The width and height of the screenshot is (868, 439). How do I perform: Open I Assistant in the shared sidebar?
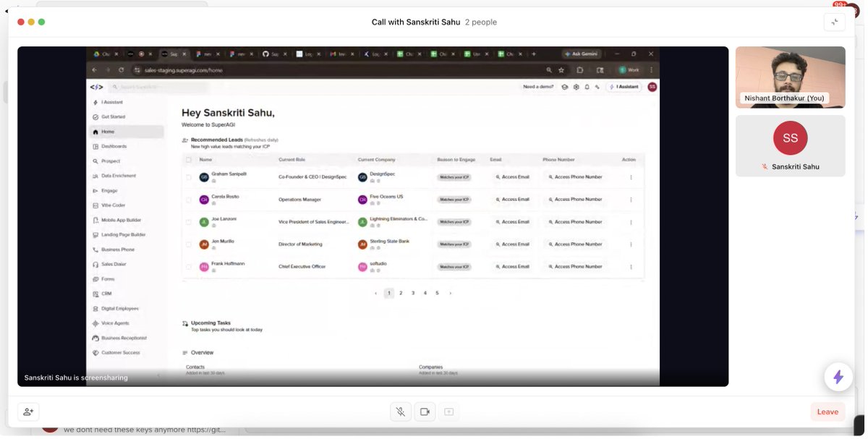pos(111,102)
